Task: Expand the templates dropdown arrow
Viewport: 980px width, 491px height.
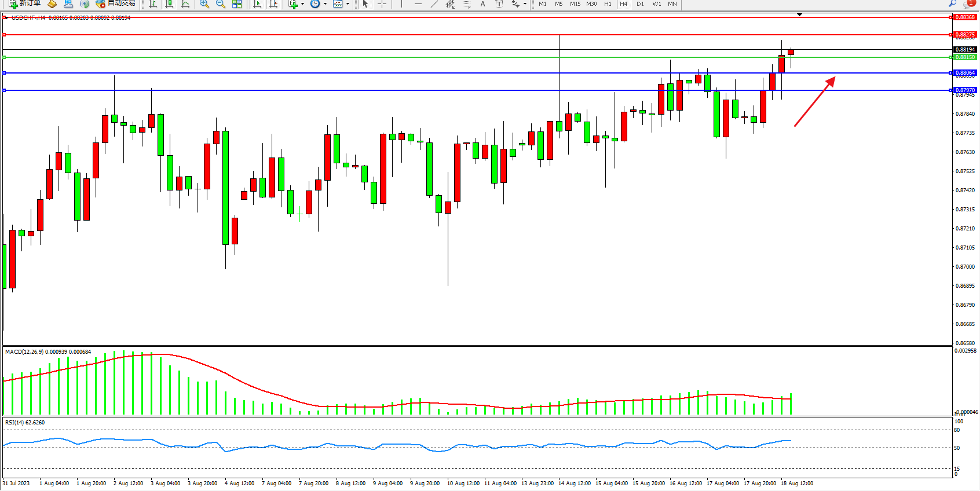Action: coord(348,4)
